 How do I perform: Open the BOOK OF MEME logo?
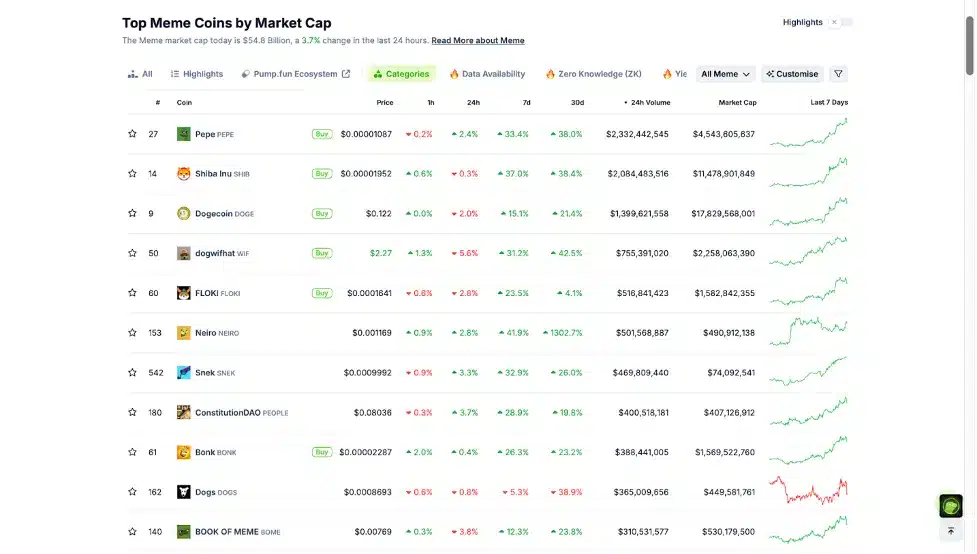tap(183, 532)
